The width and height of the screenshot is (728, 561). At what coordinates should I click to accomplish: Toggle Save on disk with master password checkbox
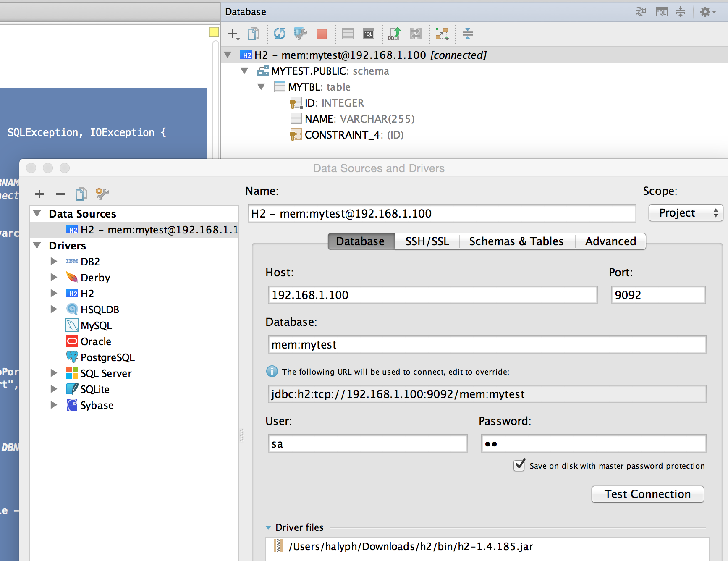tap(519, 465)
